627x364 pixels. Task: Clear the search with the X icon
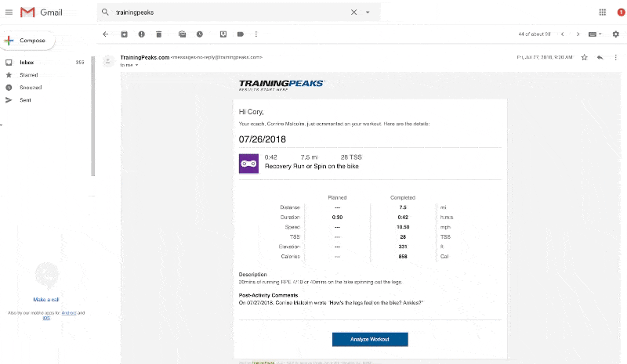tap(354, 13)
